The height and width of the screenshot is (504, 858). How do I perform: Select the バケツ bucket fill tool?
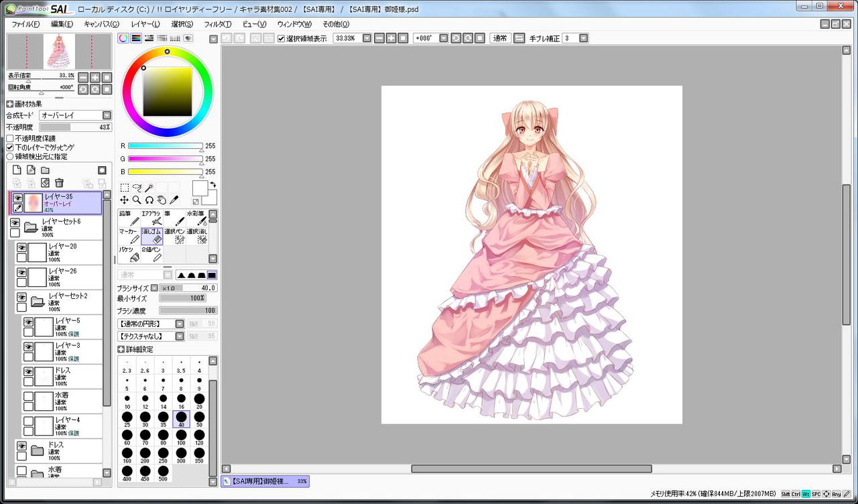(x=129, y=254)
